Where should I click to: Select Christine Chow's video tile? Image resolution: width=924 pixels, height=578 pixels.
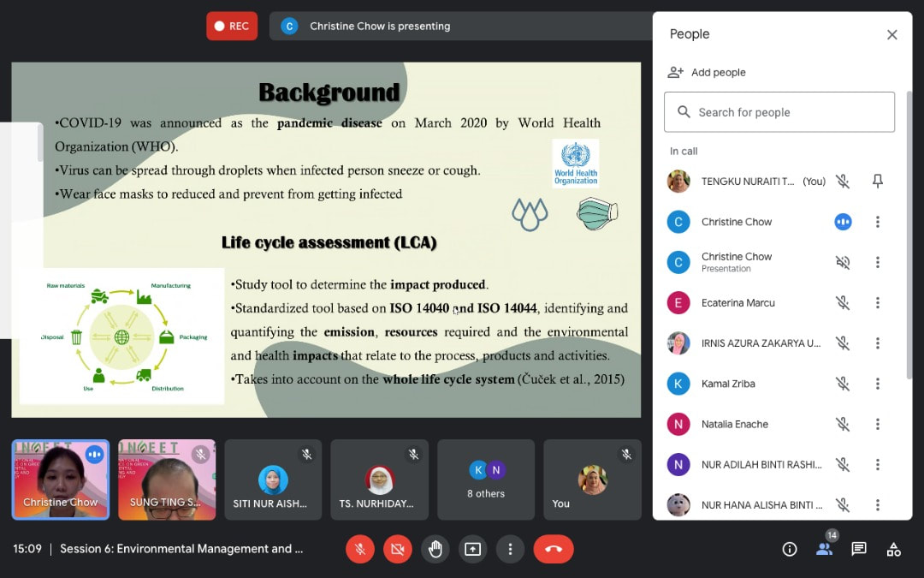[60, 480]
